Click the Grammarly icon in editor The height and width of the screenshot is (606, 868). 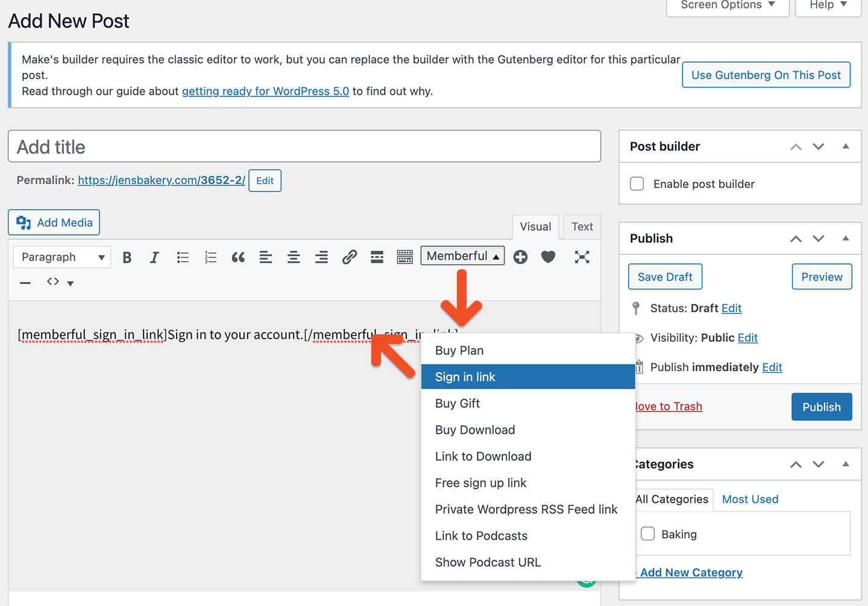587,582
